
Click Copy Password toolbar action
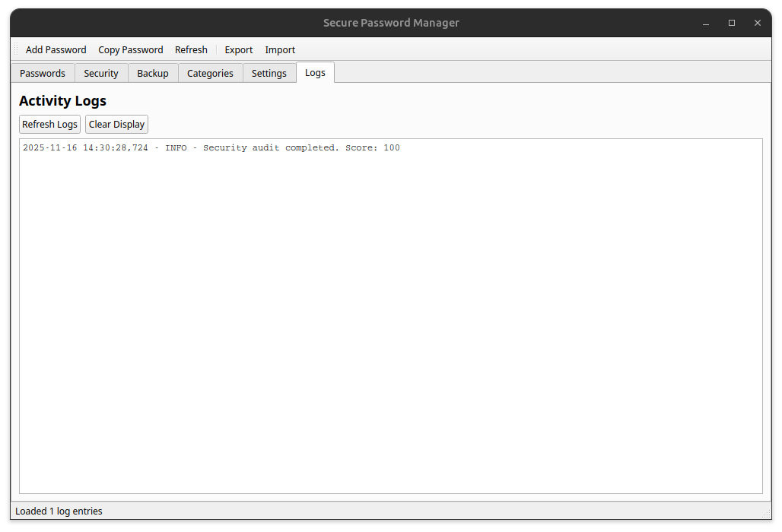click(x=131, y=50)
